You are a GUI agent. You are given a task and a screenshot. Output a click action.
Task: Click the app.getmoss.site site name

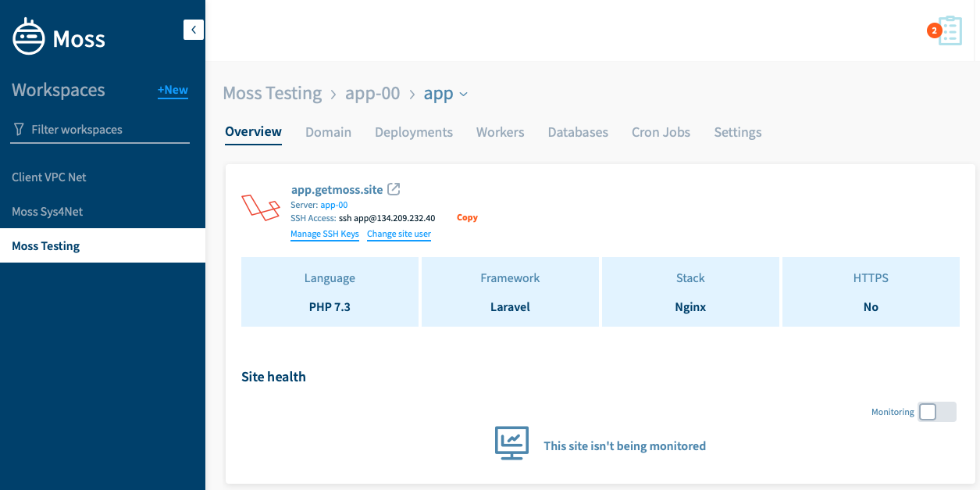[337, 189]
